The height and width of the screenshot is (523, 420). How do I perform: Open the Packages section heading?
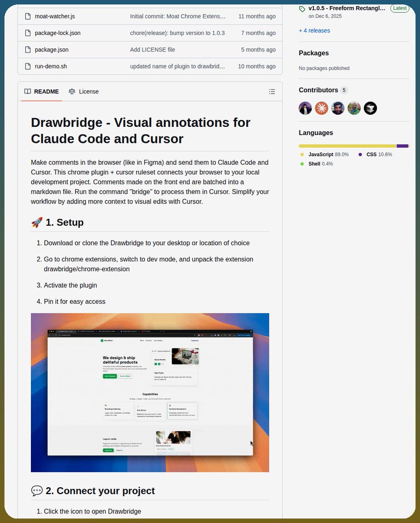(314, 53)
